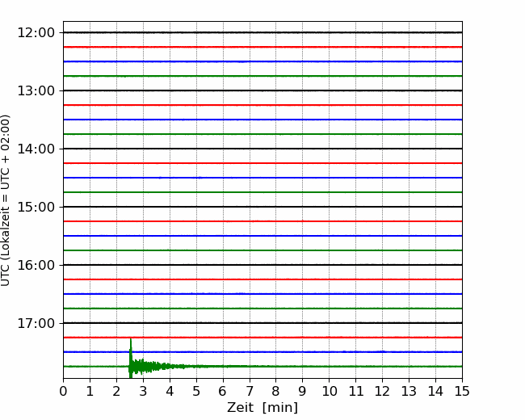The image size is (525, 420).
Task: Select the blue trace below the 17:00 line
Action: pos(262,352)
